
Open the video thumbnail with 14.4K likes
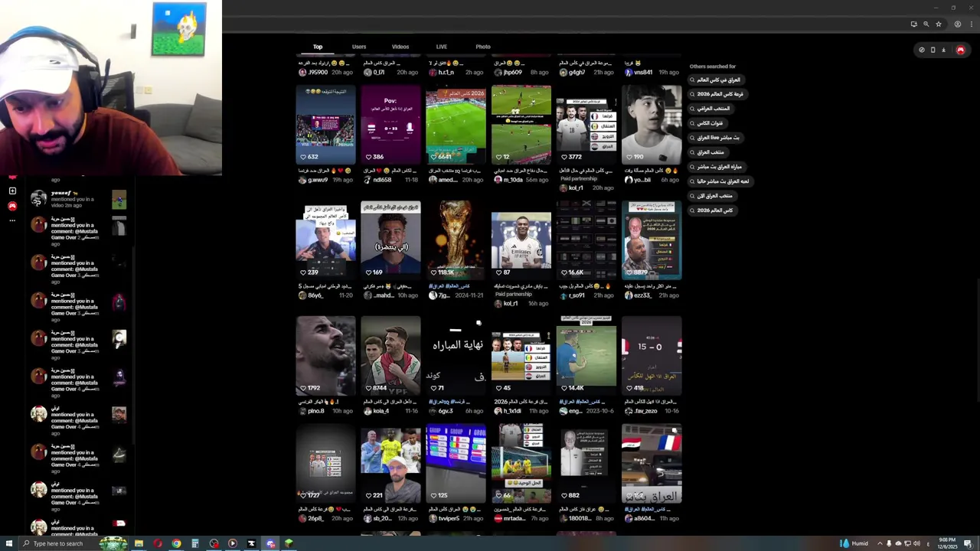586,355
